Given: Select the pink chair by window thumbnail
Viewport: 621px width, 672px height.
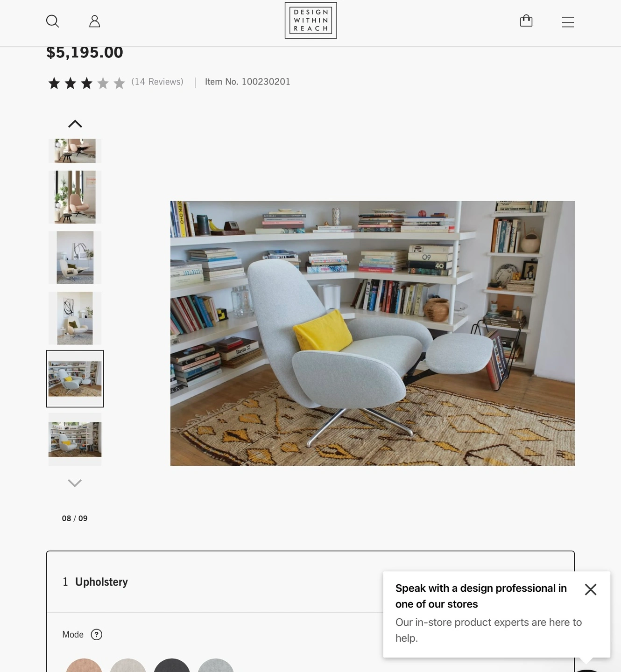Looking at the screenshot, I should coord(75,197).
